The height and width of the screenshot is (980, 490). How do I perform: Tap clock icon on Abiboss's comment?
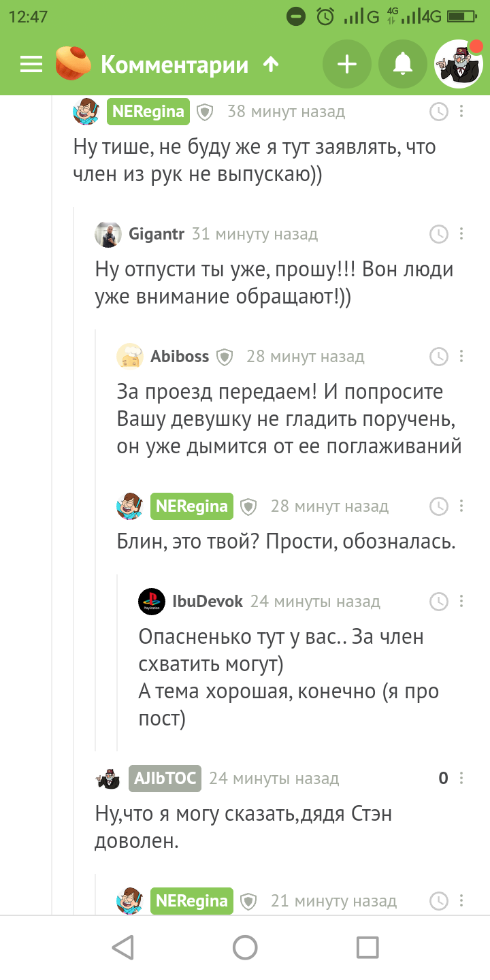(x=439, y=356)
